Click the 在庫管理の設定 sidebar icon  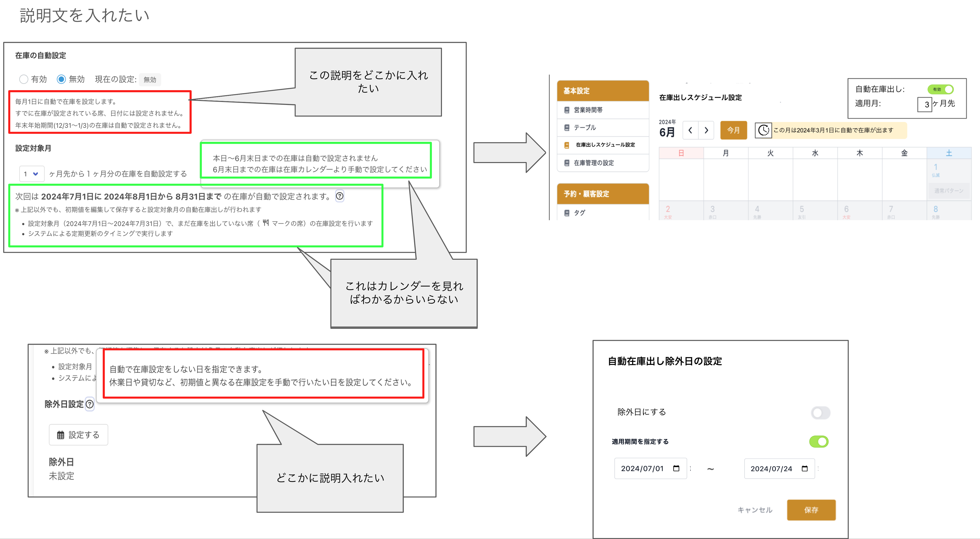tap(567, 163)
